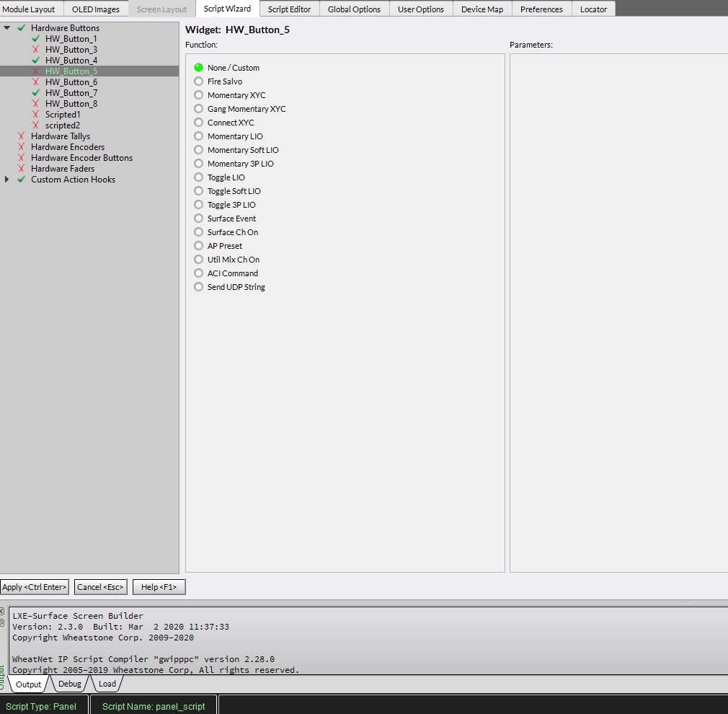Click the red X icon next to Hardware Faders
Viewport: 728px width, 714px height.
click(x=22, y=169)
